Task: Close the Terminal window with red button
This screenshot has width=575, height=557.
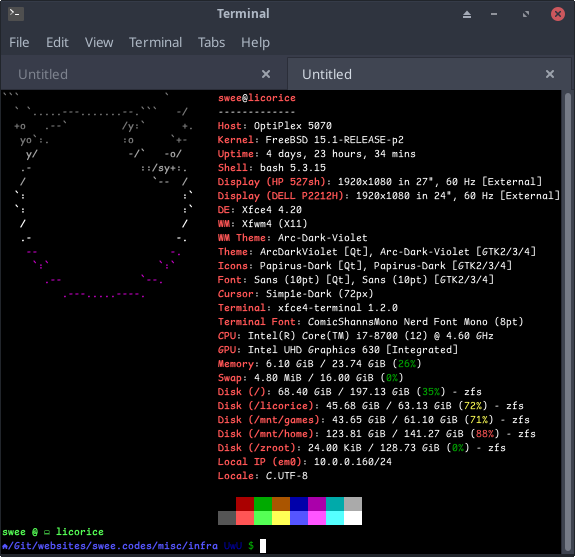Action: (557, 14)
